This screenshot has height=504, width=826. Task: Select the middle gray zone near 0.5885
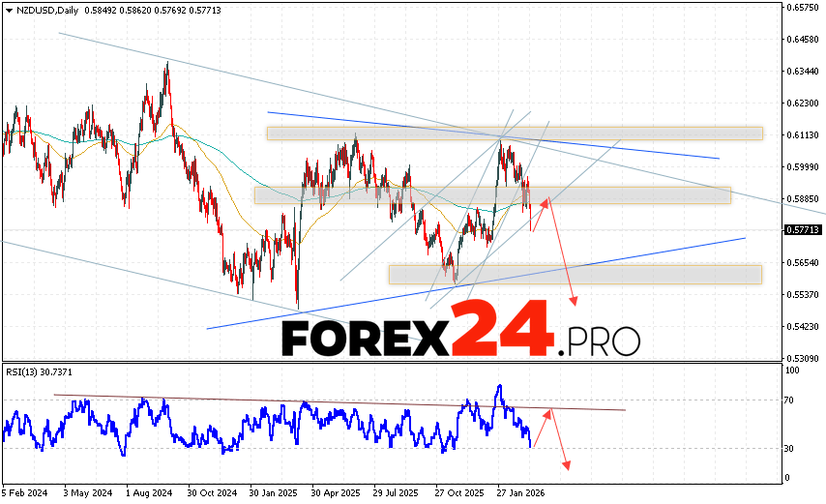492,195
